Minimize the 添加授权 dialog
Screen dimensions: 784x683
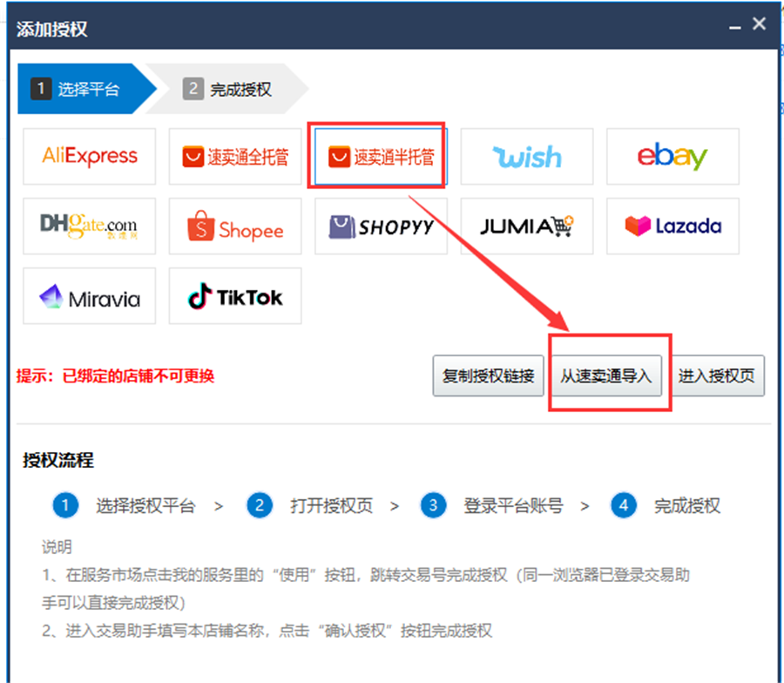pos(735,26)
